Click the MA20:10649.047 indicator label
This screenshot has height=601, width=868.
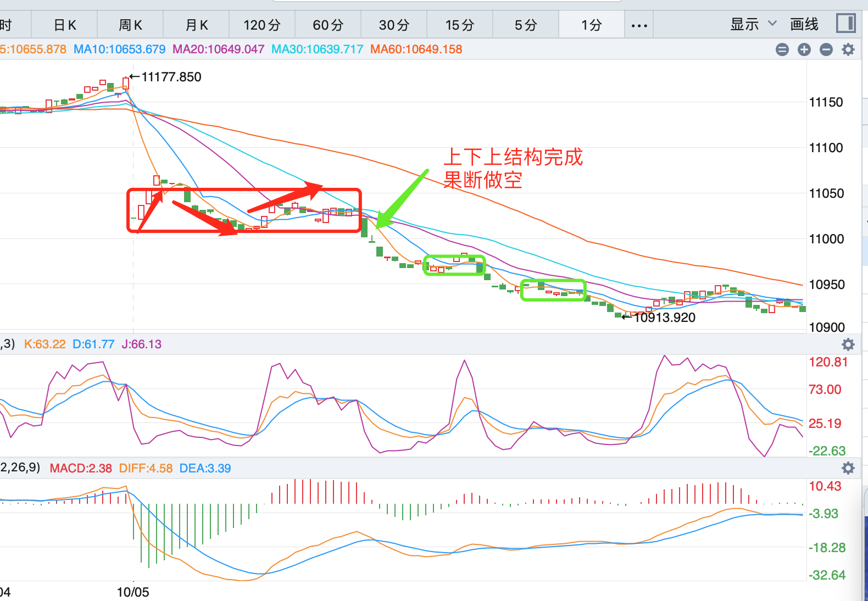pyautogui.click(x=219, y=49)
